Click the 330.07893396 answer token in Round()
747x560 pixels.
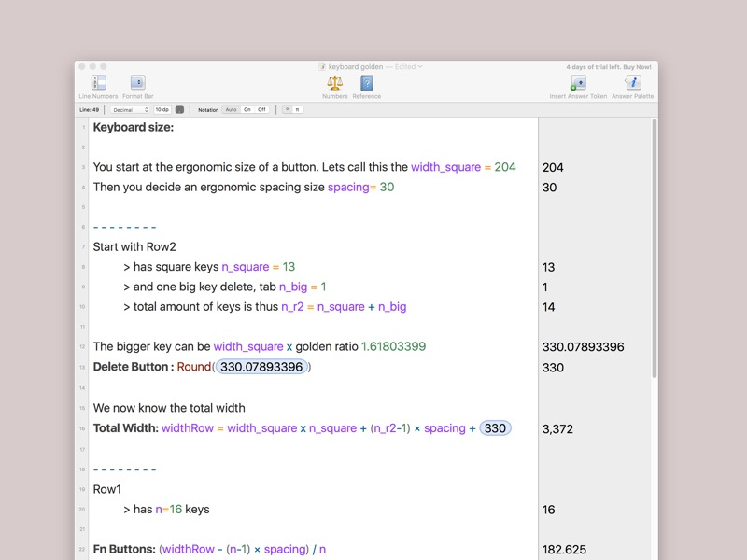point(261,367)
